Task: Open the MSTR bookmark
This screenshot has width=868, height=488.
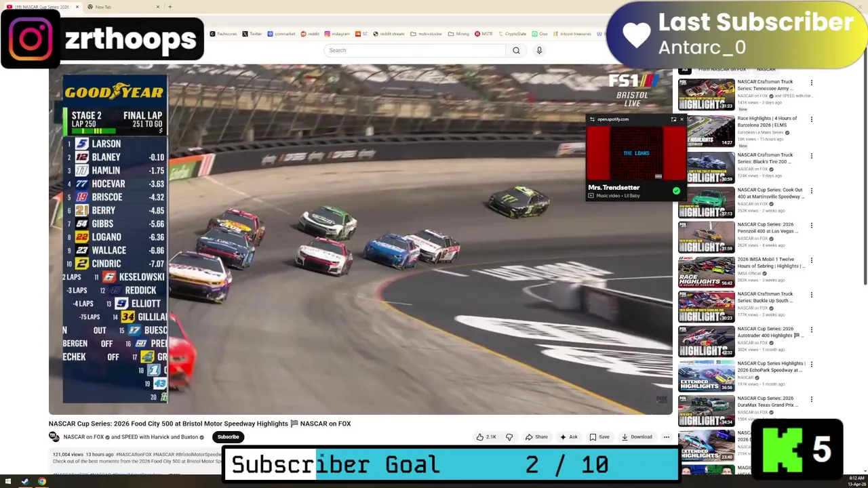Action: click(x=484, y=34)
